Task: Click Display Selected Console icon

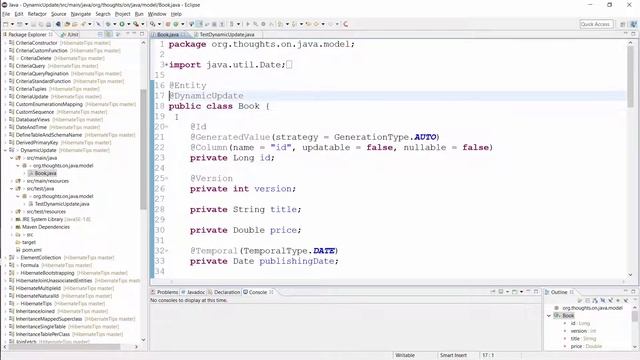Action: tap(501, 292)
